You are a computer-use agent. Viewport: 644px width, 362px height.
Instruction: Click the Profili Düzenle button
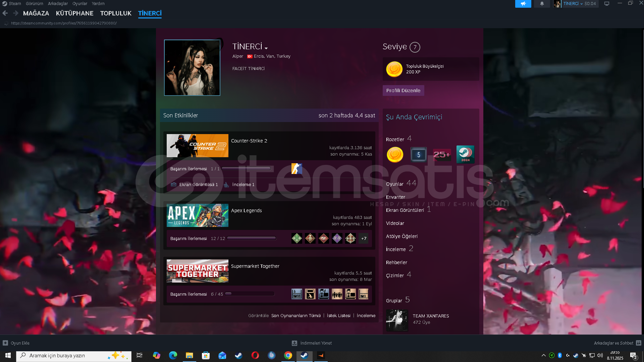point(403,90)
